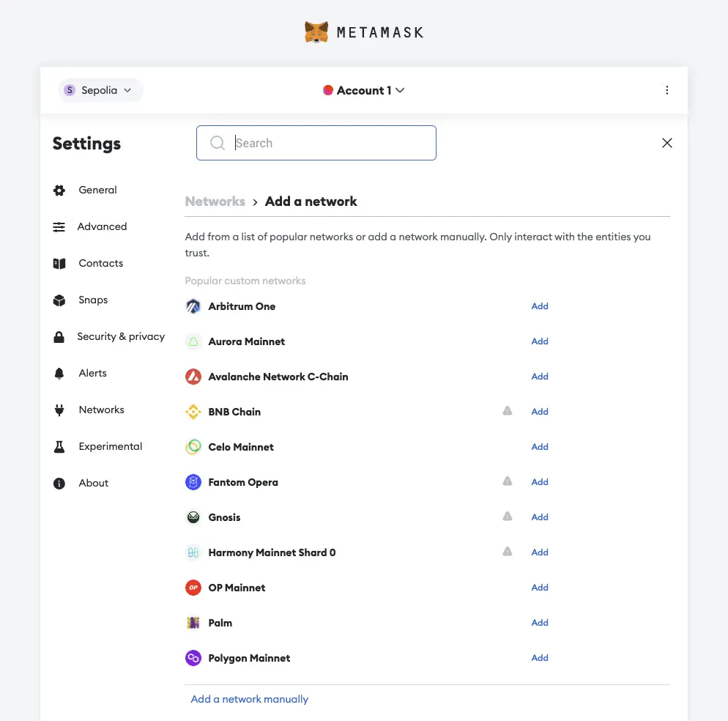This screenshot has height=721, width=728.
Task: Open the three-dot account options menu
Action: 666,90
